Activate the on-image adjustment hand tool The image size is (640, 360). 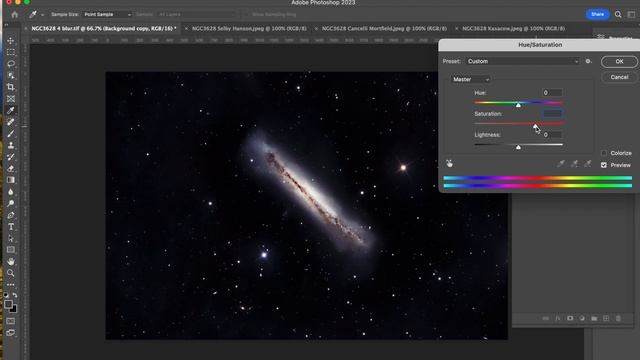coord(449,164)
